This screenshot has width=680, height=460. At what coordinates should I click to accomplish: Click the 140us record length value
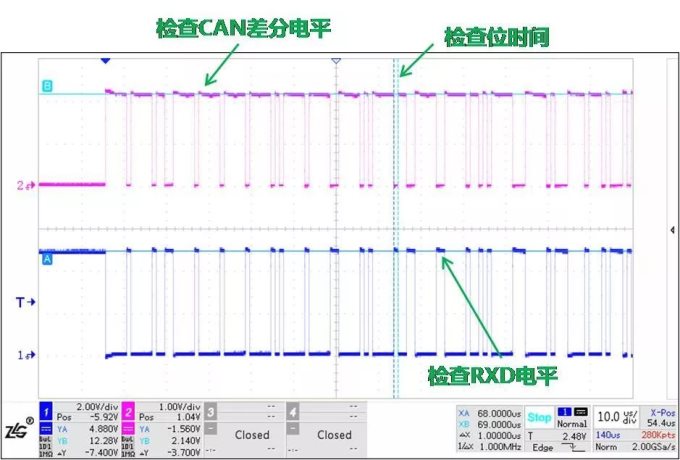(608, 435)
